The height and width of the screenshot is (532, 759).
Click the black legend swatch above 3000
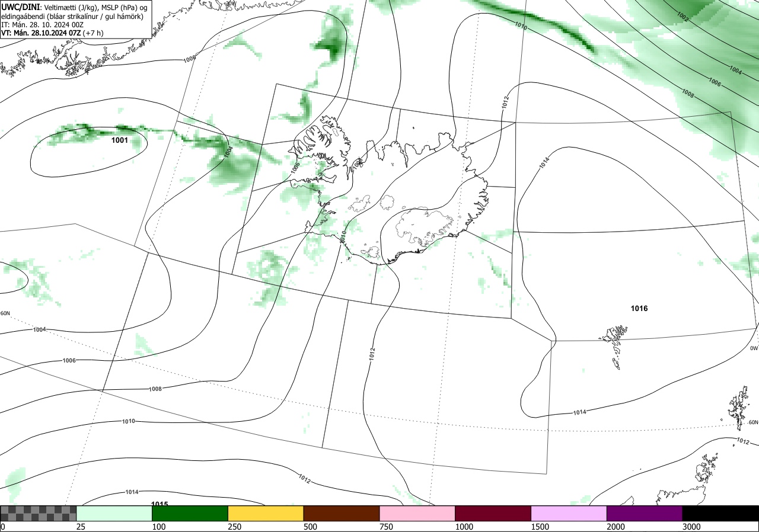coord(721,513)
